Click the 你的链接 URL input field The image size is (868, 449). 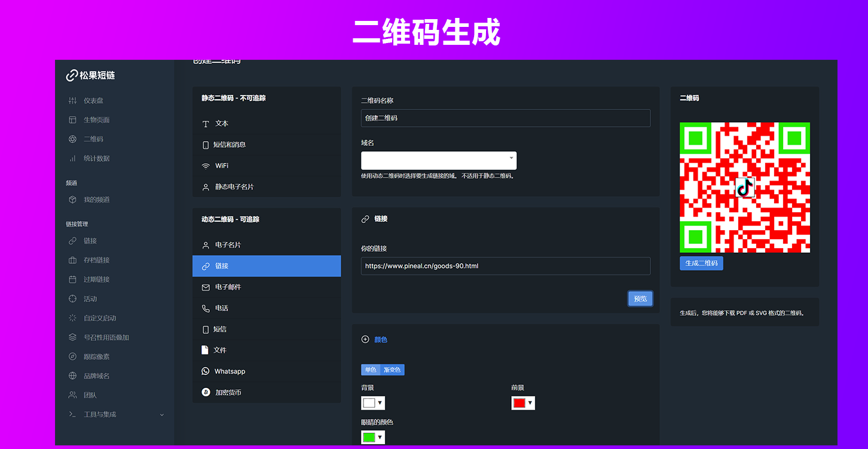point(505,266)
